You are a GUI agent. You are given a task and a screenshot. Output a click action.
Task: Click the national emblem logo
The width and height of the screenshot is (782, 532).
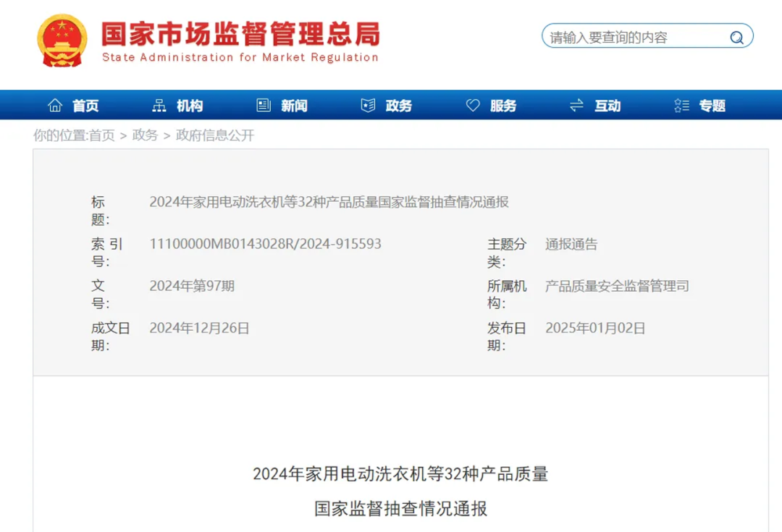[62, 41]
